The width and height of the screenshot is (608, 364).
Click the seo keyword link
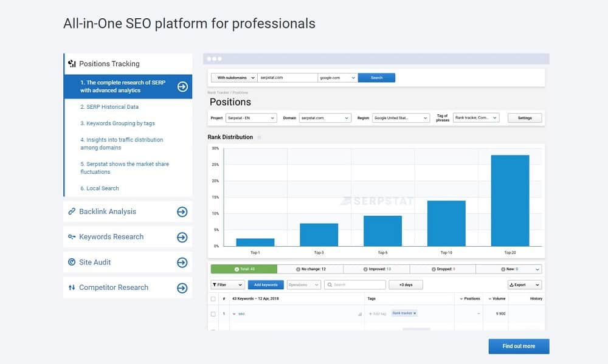click(x=241, y=314)
